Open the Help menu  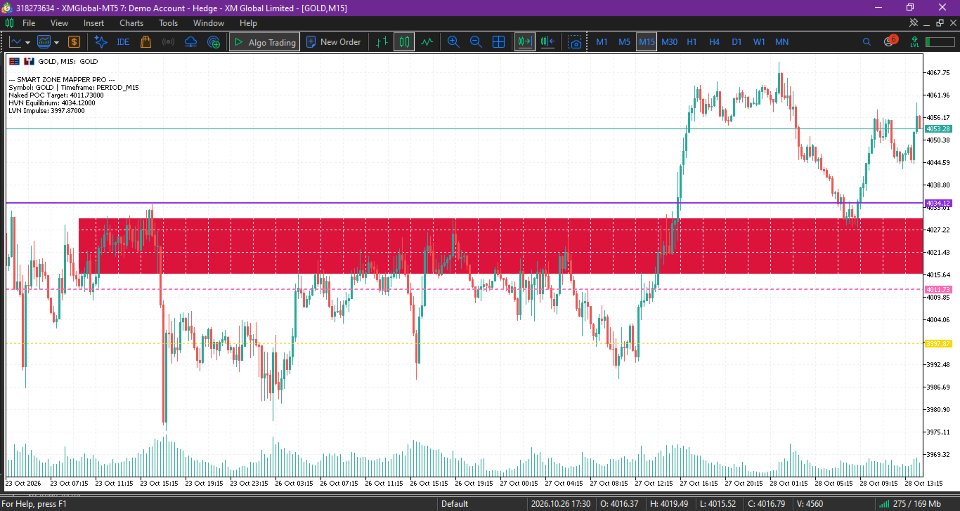coord(248,23)
